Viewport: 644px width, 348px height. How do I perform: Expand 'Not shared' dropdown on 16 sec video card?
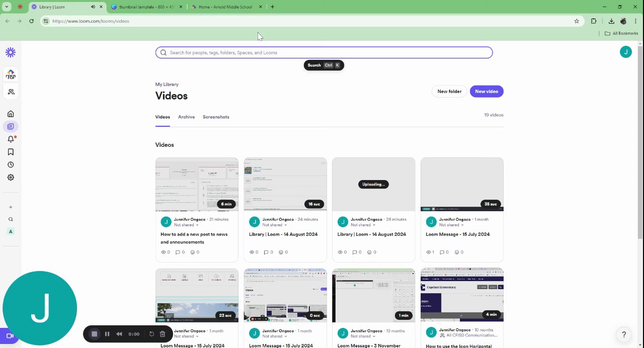[275, 225]
